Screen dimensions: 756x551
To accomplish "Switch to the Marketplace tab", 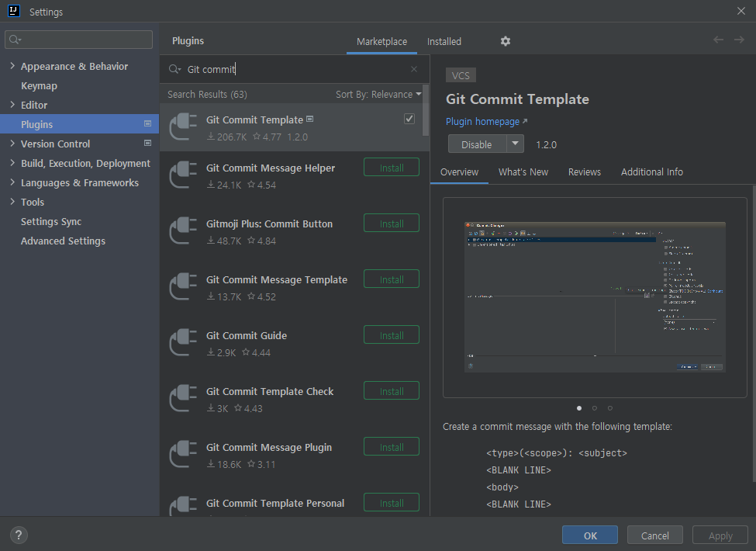I will tap(381, 41).
